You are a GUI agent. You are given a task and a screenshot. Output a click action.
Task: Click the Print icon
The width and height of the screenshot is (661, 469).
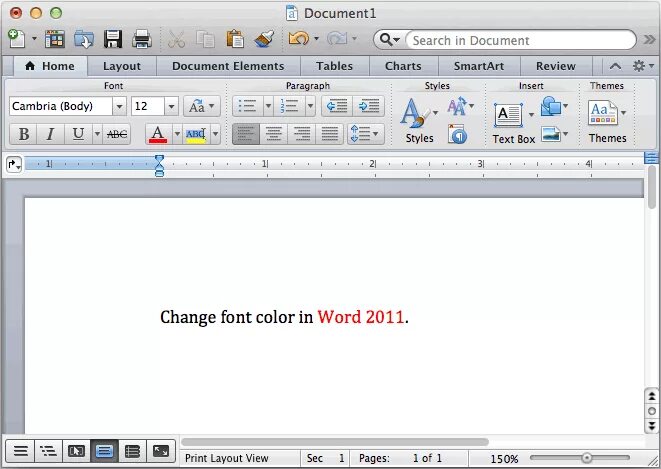coord(142,39)
